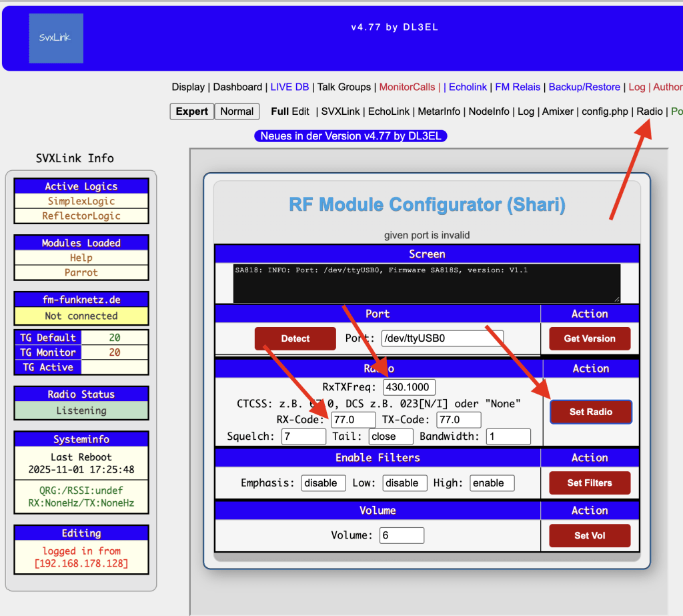Click the Get Version button
683x616 pixels.
[x=590, y=338]
